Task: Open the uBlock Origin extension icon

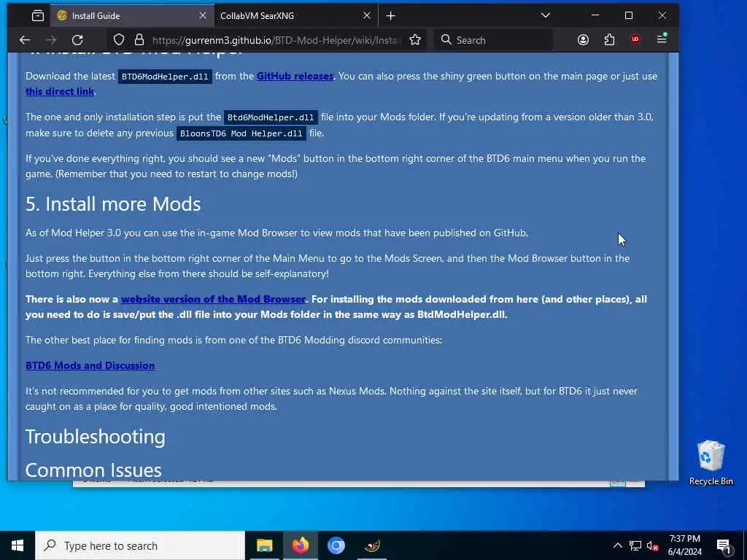Action: tap(635, 39)
